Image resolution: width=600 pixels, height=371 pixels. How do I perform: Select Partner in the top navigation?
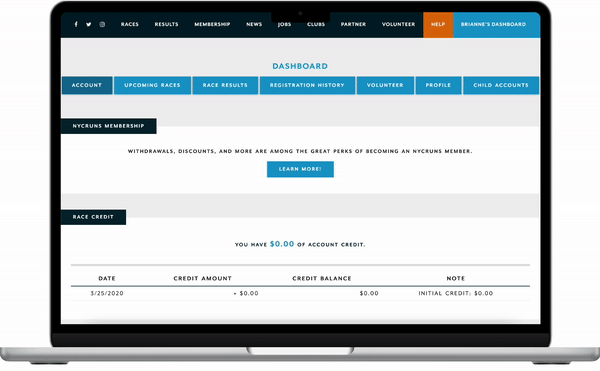click(x=353, y=24)
